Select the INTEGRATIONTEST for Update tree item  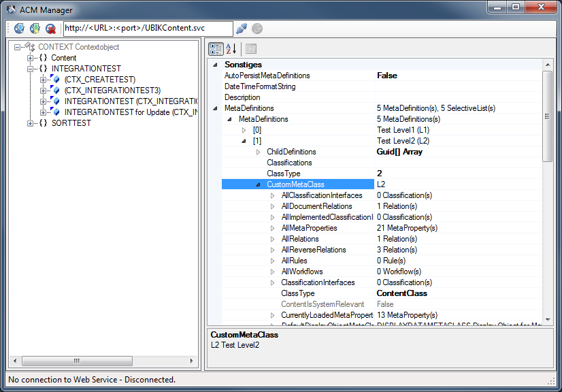(116, 112)
